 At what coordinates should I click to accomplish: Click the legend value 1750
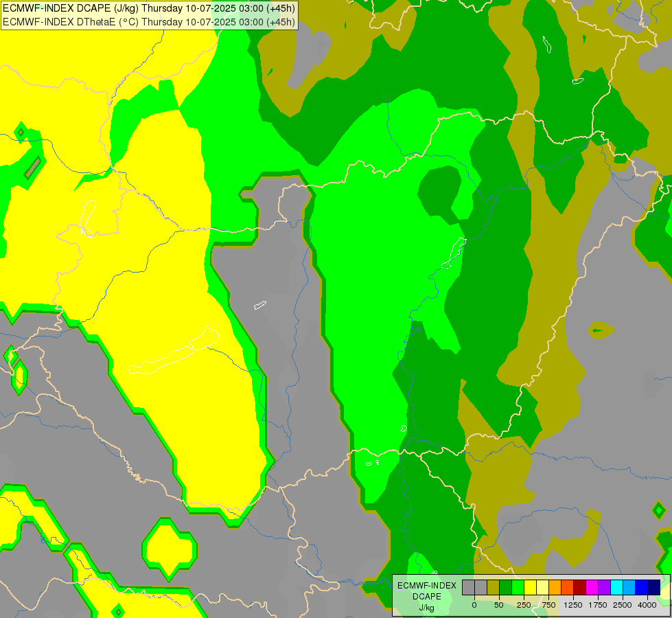(x=598, y=605)
